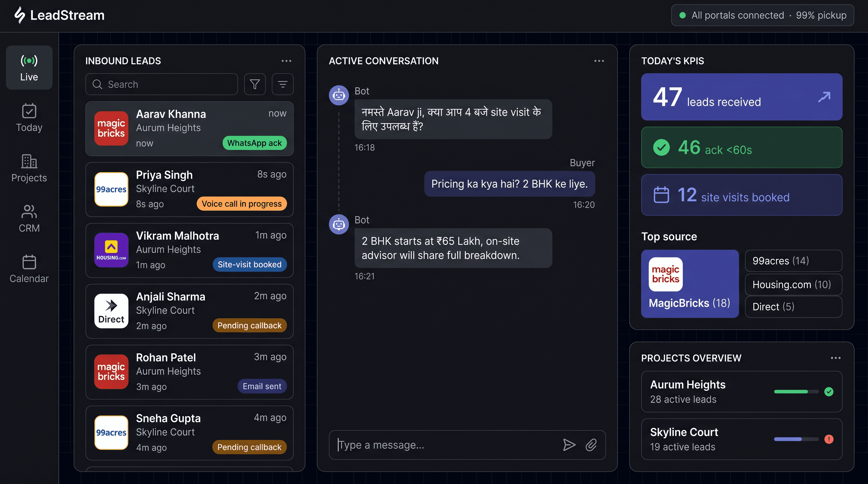Screen dimensions: 868x484
Task: Click Skyline Court red alert icon
Action: (x=829, y=439)
